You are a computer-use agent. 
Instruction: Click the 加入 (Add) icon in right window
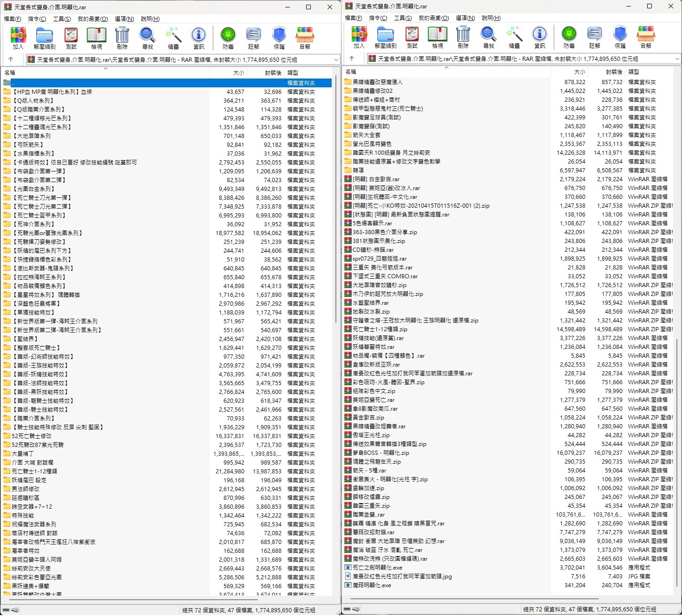(x=359, y=37)
